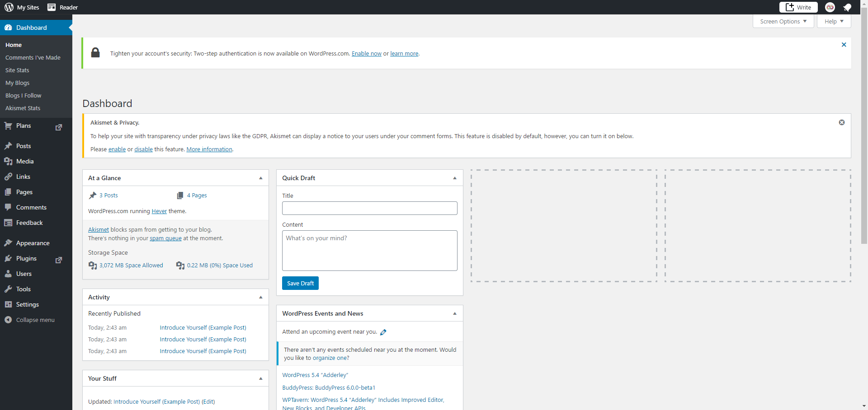Open the Hever theme link
Viewport: 868px width, 410px height.
point(159,211)
